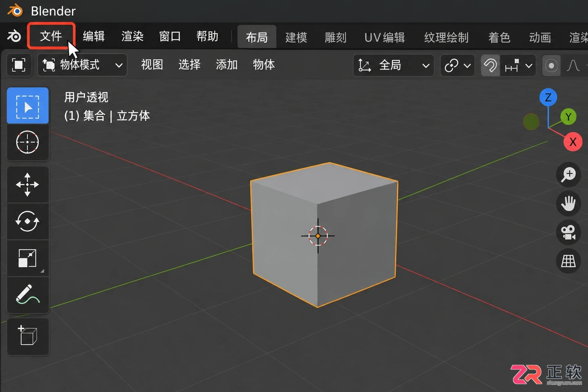Click the zoom magnifier viewport icon

568,175
